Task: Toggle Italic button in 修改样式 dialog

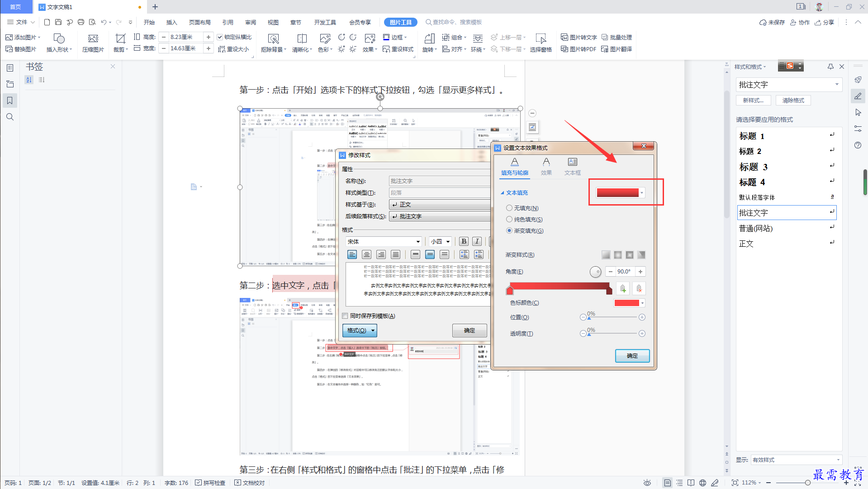Action: [477, 241]
